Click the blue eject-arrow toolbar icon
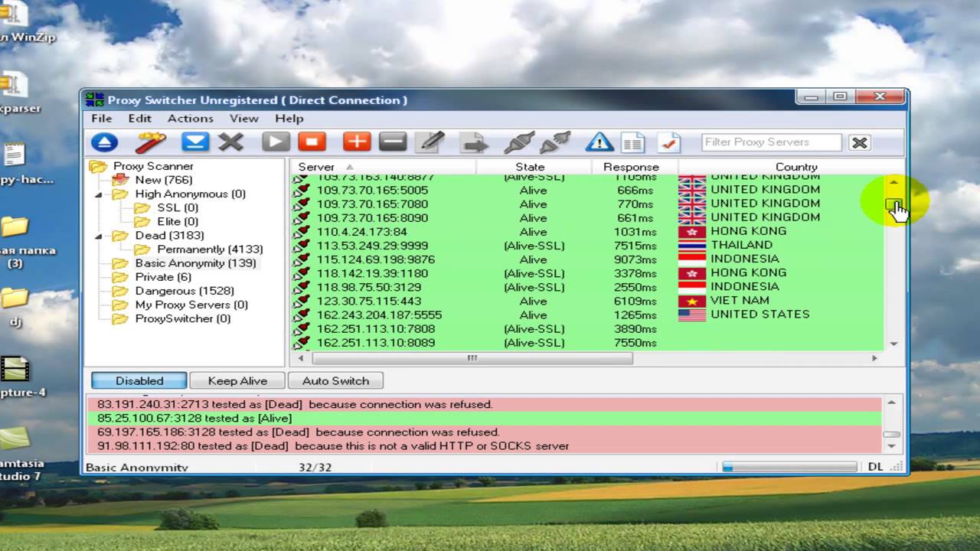 click(x=105, y=142)
